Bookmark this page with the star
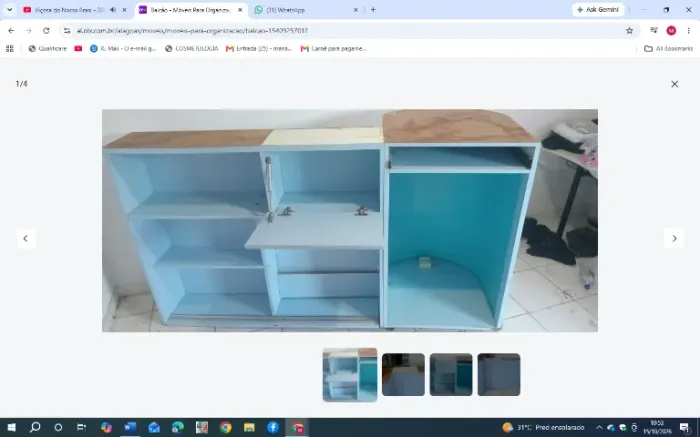 [629, 30]
